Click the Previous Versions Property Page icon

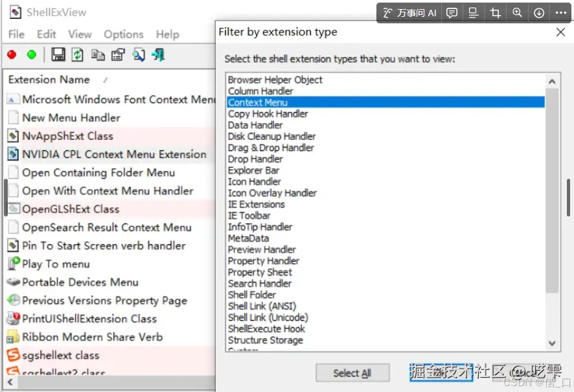(14, 300)
